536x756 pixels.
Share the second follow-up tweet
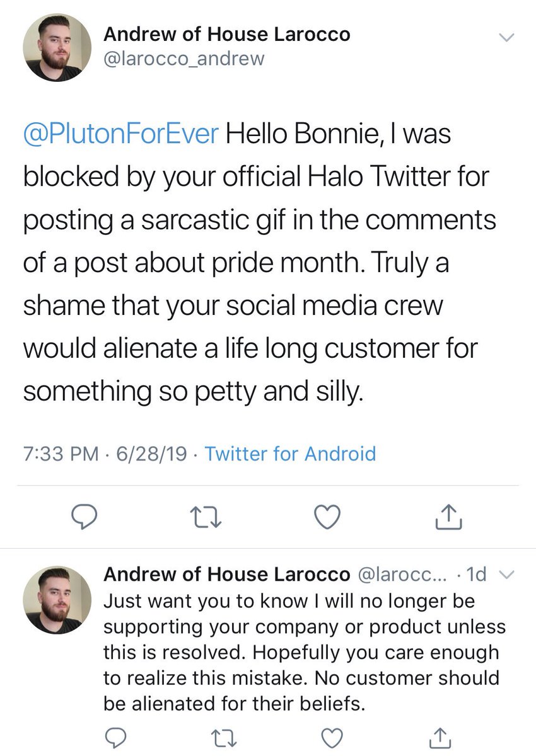pos(440,736)
